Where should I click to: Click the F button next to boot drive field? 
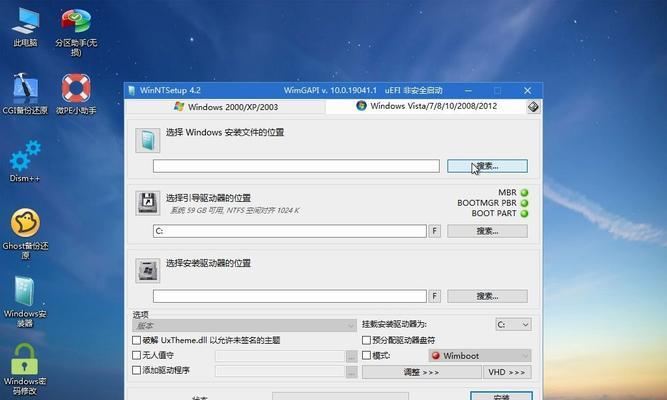click(x=434, y=231)
